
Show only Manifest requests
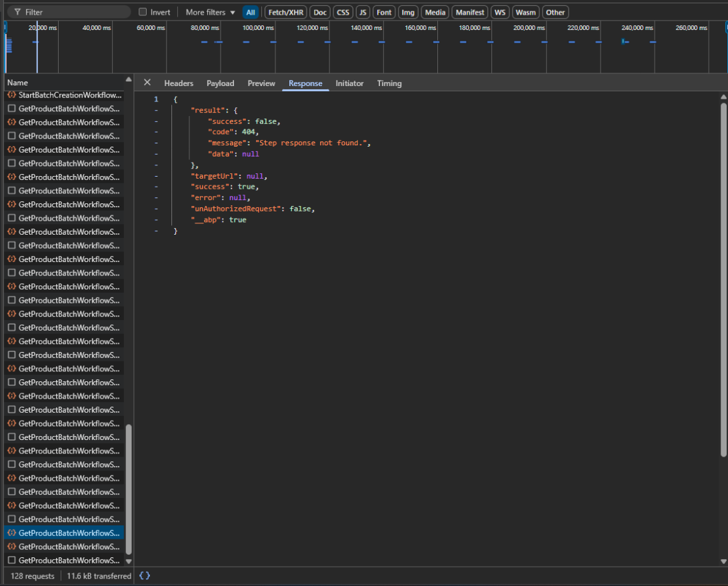(470, 13)
